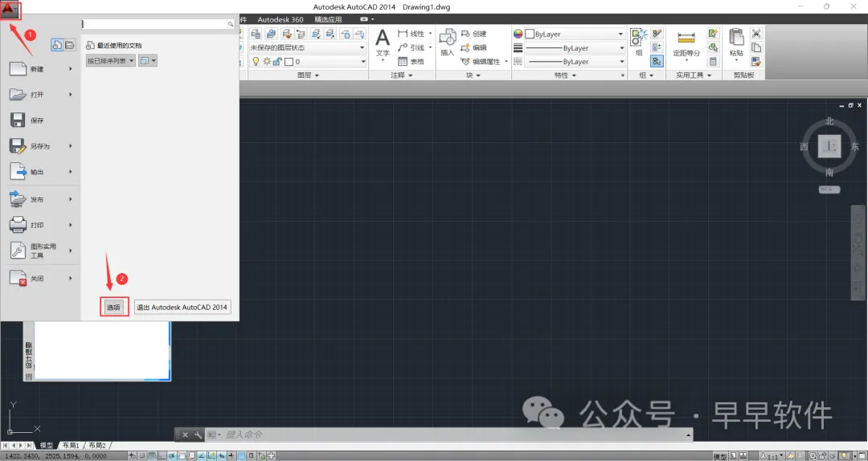The image size is (868, 461).
Task: Open the ByLayer lineweight dropdown
Action: pos(575,48)
